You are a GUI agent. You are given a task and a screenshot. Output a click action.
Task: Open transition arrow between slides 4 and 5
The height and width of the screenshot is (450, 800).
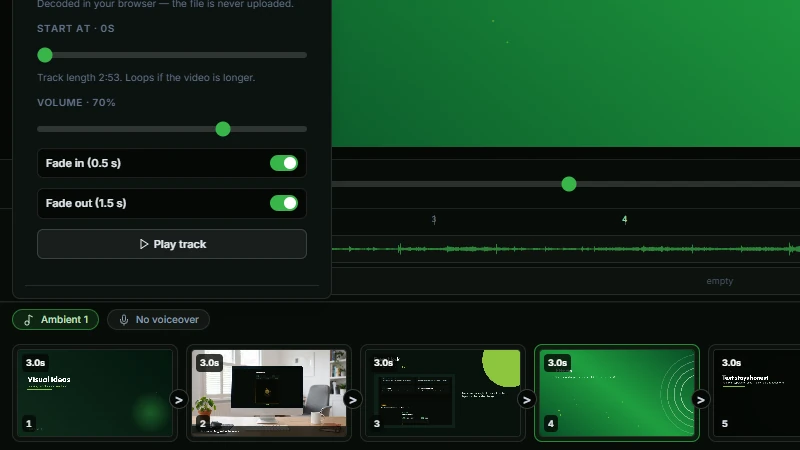tap(701, 400)
